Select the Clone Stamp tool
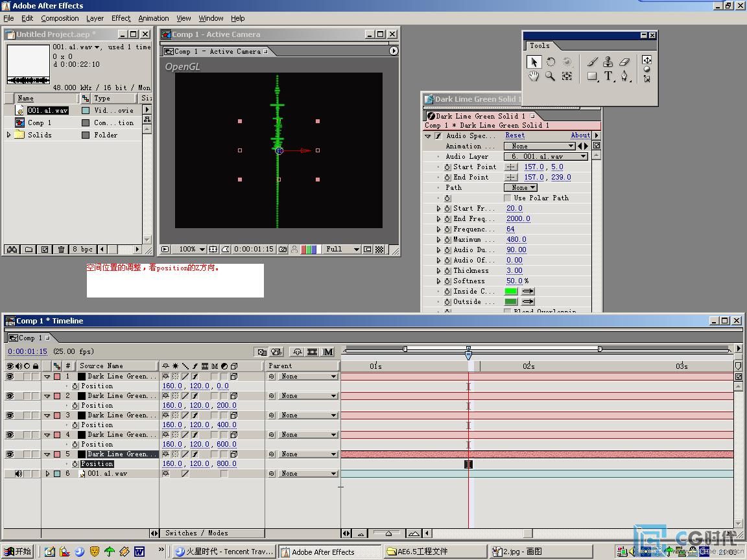 pos(608,62)
